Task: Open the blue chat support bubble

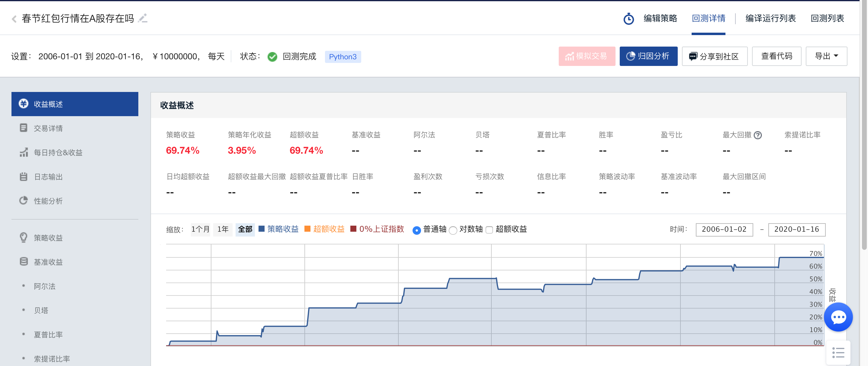Action: (838, 317)
